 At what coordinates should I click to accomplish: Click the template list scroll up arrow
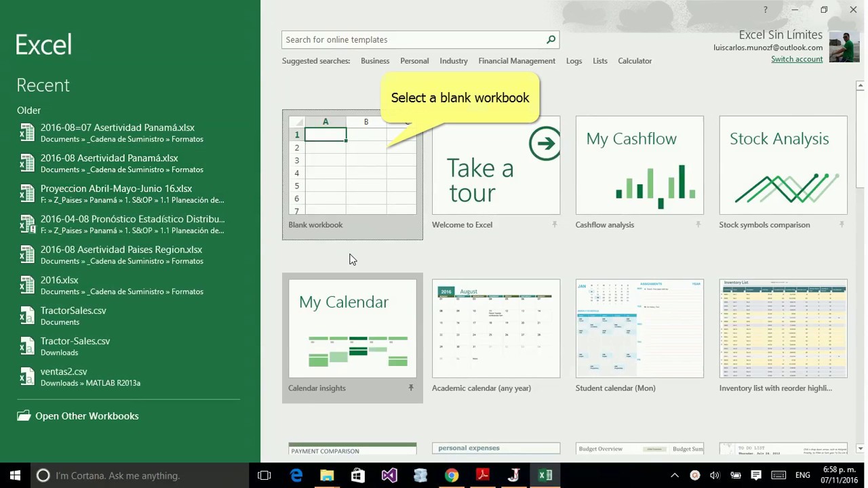(860, 85)
